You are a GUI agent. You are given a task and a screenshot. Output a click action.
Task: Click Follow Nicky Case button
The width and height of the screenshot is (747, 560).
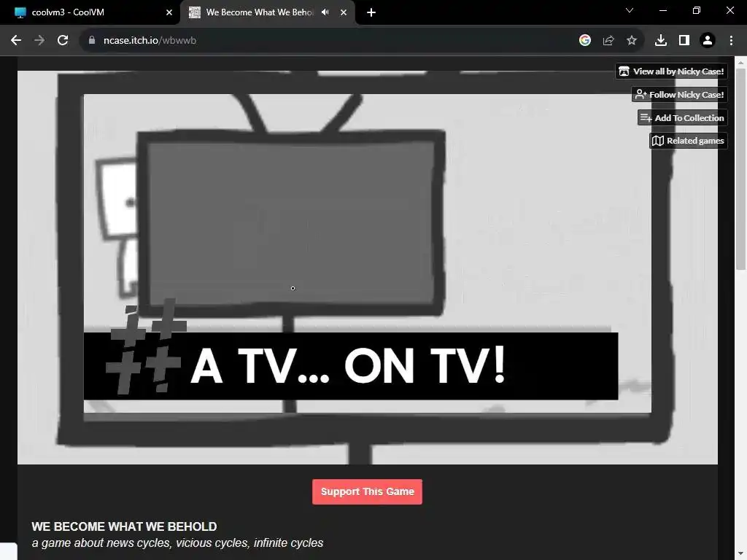click(x=679, y=94)
